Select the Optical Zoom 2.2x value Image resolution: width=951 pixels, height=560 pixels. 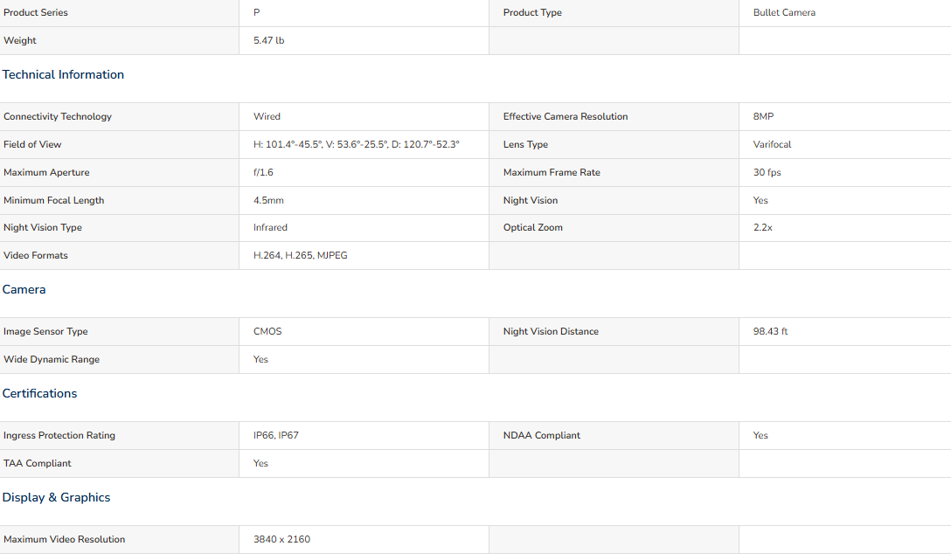[763, 227]
